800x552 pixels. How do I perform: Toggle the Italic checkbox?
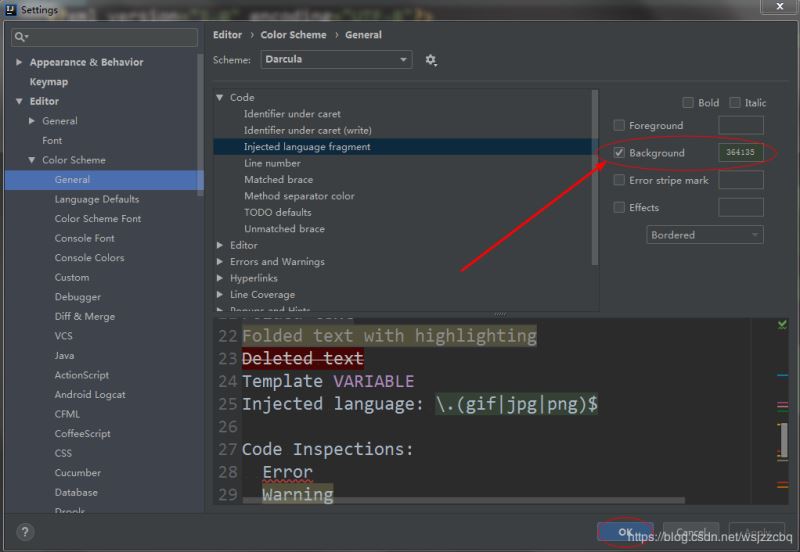[735, 103]
